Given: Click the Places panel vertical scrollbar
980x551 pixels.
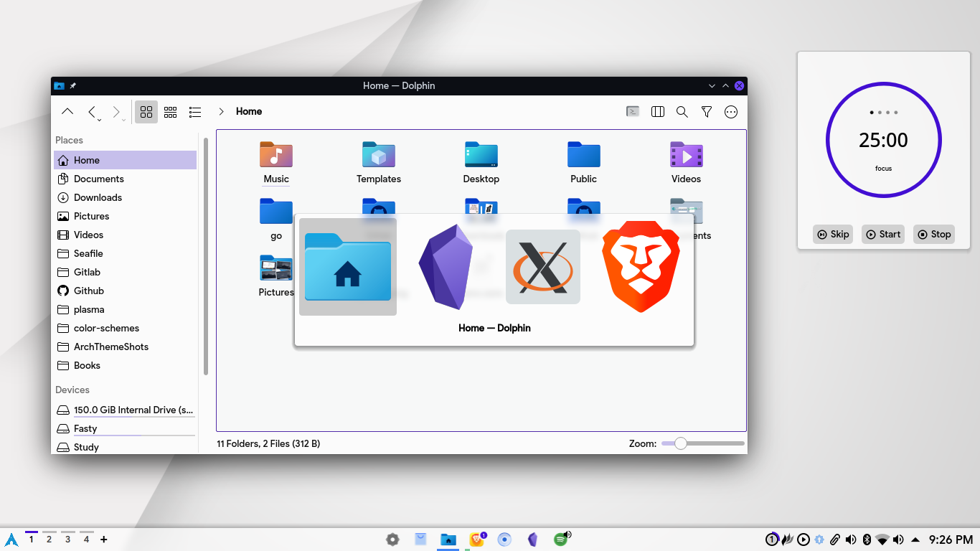Looking at the screenshot, I should click(x=206, y=255).
